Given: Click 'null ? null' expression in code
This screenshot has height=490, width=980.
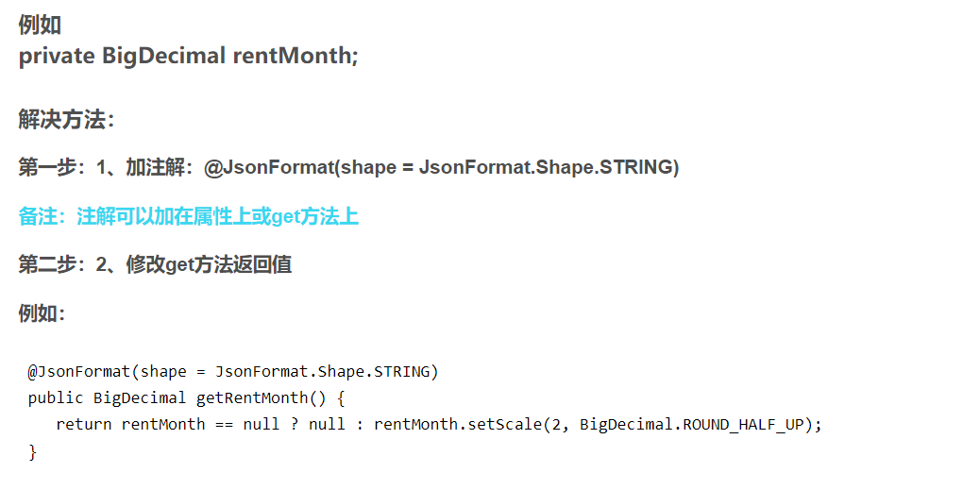Looking at the screenshot, I should 294,424.
